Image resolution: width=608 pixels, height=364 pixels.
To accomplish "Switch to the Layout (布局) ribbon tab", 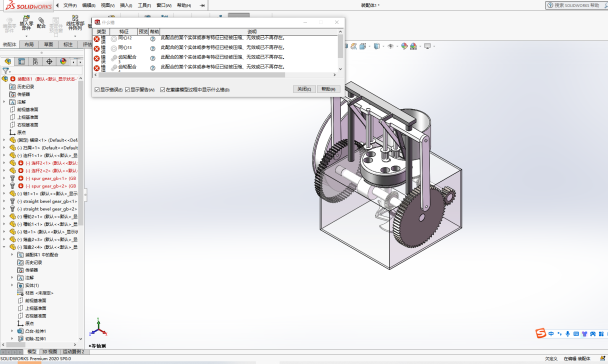I will click(x=29, y=44).
